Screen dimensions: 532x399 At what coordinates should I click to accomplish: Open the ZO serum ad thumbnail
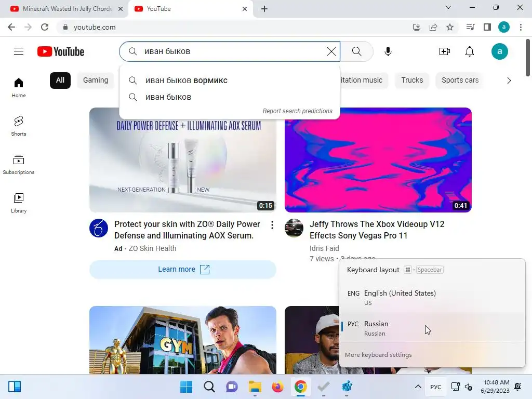coord(183,160)
